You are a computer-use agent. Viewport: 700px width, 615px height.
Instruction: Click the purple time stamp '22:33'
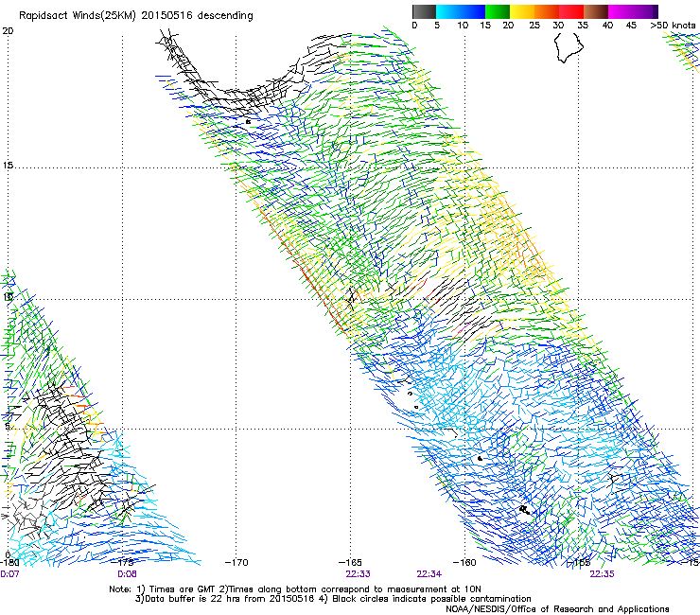(358, 574)
